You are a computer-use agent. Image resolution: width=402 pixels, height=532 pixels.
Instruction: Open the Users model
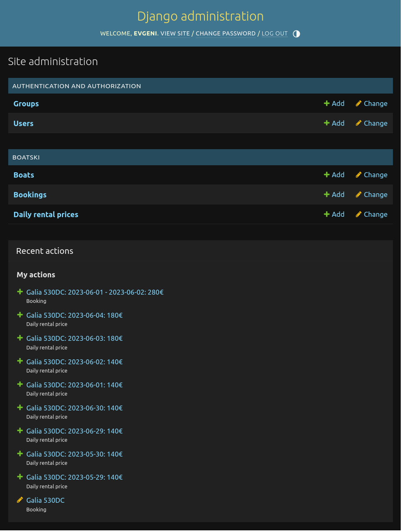[x=24, y=124]
